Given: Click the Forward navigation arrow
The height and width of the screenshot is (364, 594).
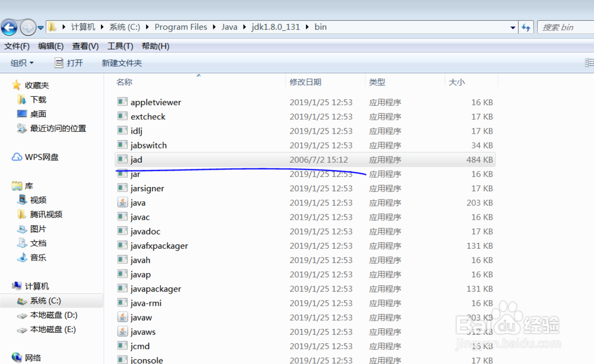Looking at the screenshot, I should 28,28.
